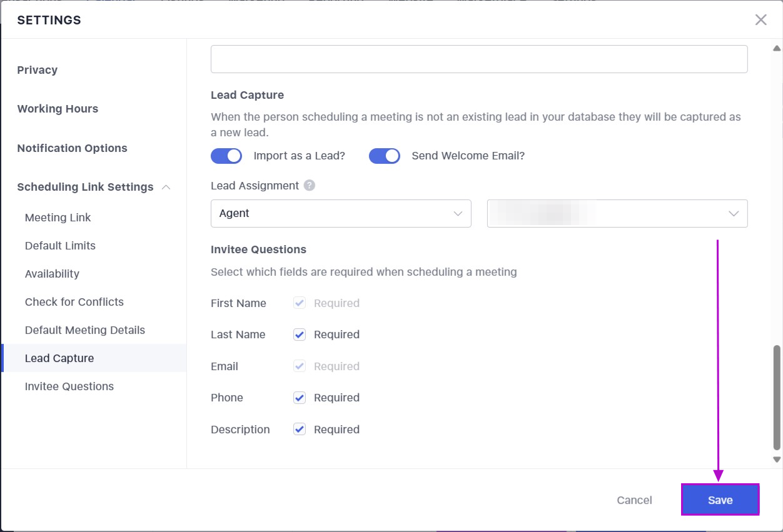The width and height of the screenshot is (783, 532).
Task: Click the scrollbar up arrow
Action: click(777, 48)
